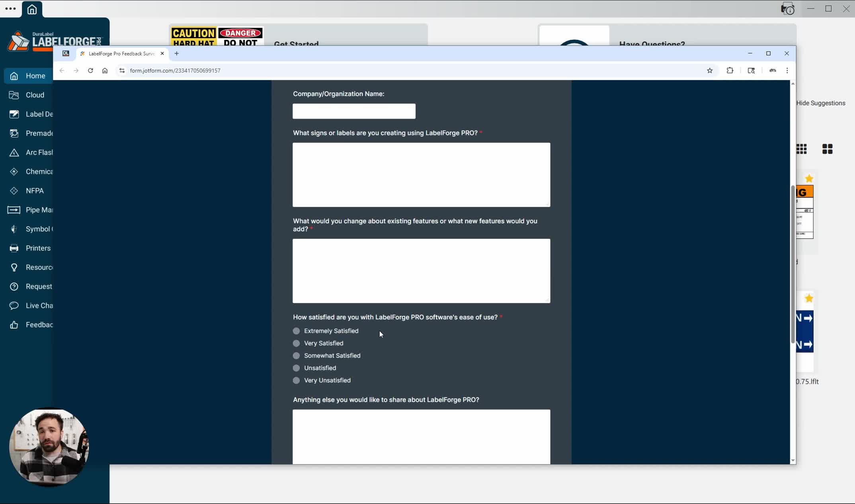This screenshot has height=504, width=855.
Task: Select Unsatisfied radio option
Action: [x=296, y=368]
